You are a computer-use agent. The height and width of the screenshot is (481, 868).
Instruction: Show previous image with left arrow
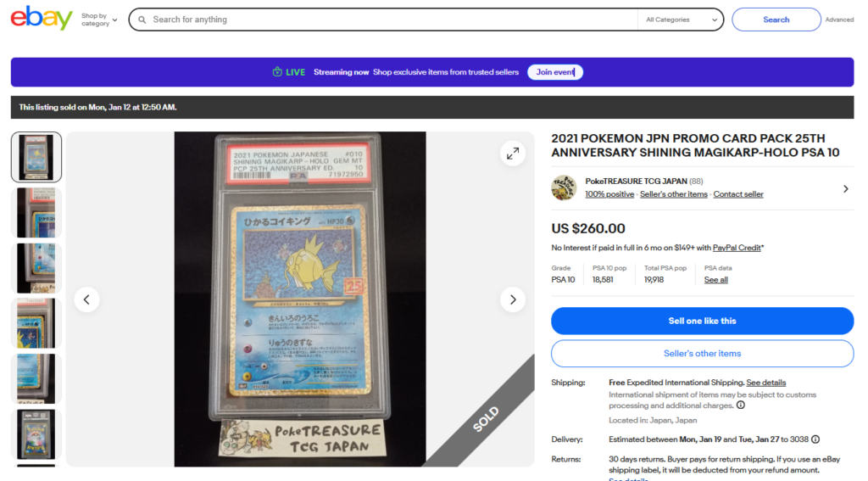pyautogui.click(x=87, y=299)
